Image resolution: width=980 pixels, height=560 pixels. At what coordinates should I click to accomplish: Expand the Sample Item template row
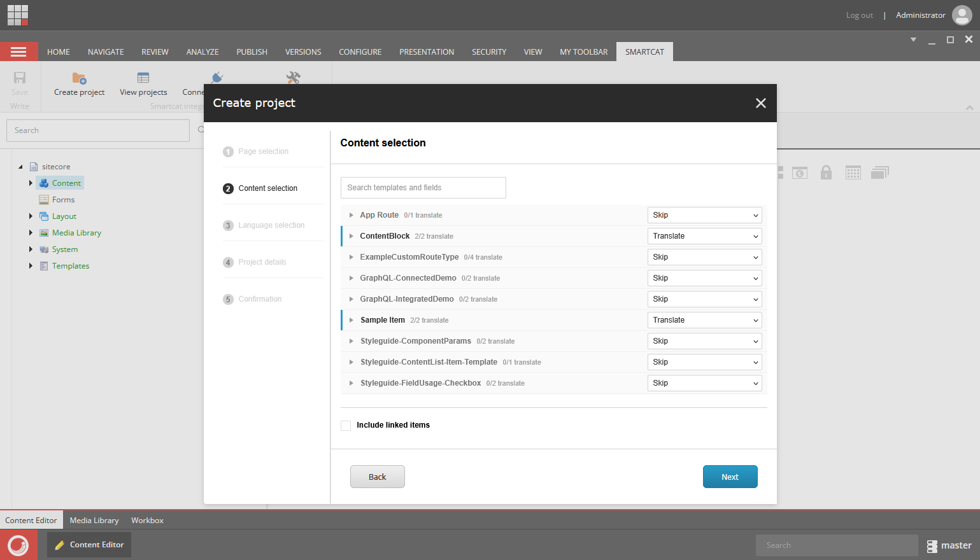(x=351, y=320)
